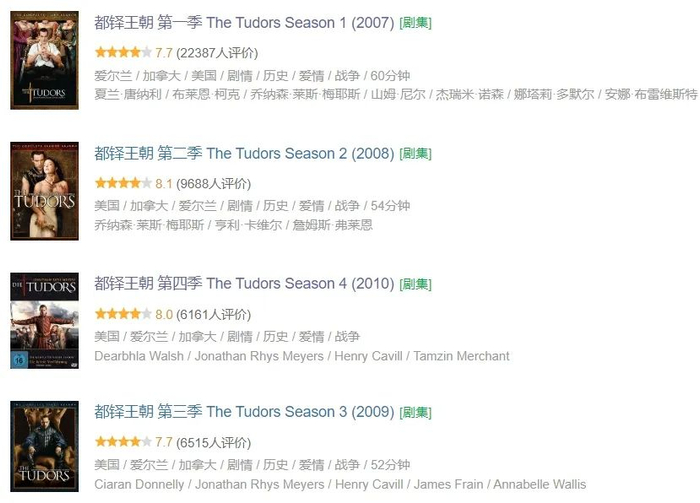Click the Tudors Season 2 (2008) title link
700x503 pixels.
tap(243, 153)
